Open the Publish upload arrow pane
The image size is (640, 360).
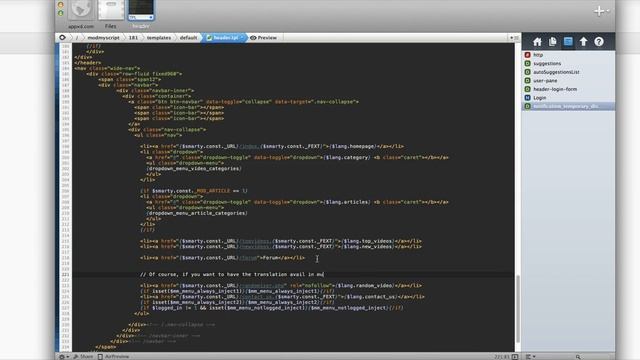tap(584, 42)
